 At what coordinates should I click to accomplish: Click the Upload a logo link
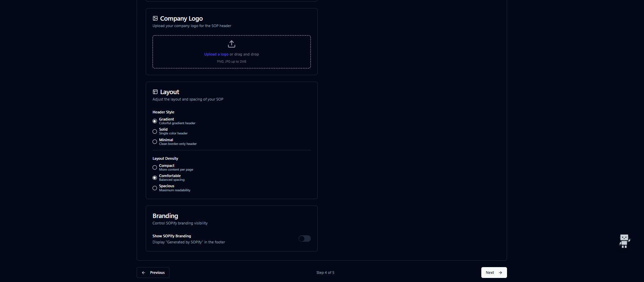click(216, 54)
